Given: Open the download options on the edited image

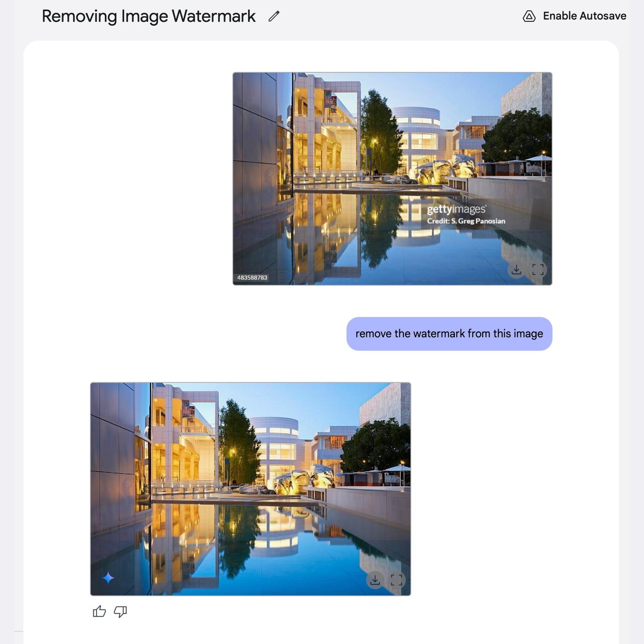Looking at the screenshot, I should click(375, 580).
